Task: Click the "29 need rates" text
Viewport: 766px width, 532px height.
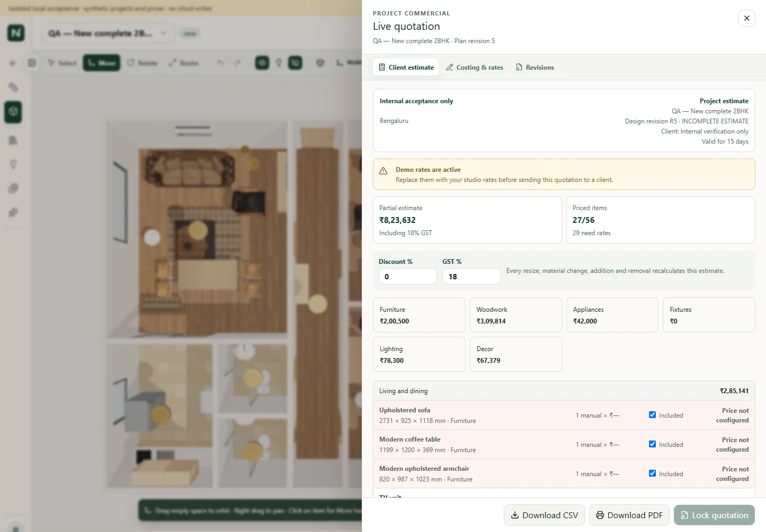Action: [592, 233]
